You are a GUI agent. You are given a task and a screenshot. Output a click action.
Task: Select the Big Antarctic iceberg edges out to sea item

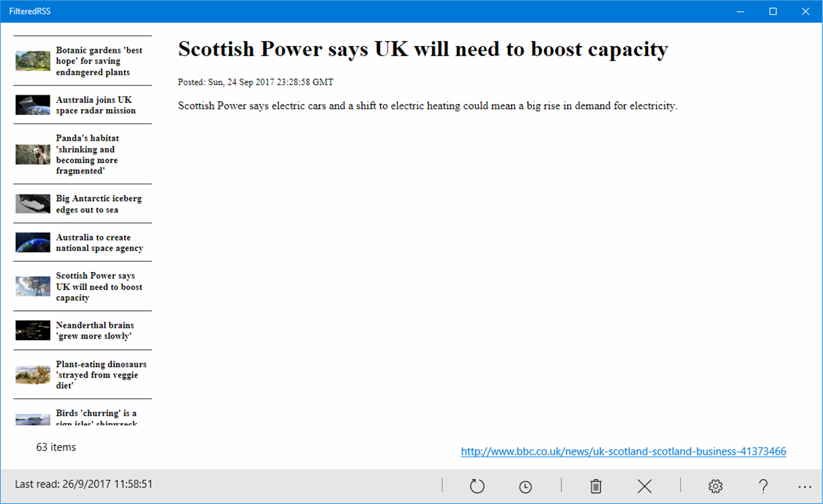(x=83, y=204)
